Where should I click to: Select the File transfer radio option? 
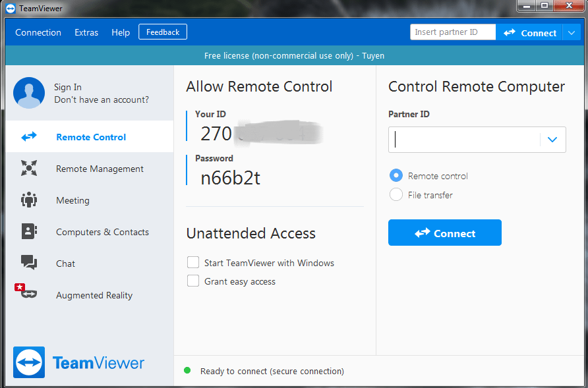click(396, 194)
